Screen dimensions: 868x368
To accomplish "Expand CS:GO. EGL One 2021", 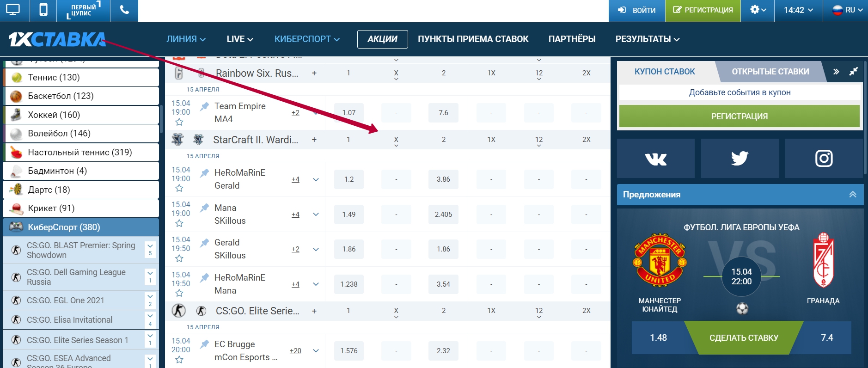I will [x=150, y=300].
